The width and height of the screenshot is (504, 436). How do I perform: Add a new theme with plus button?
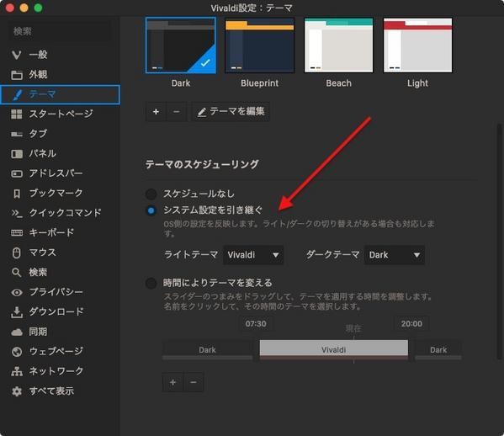156,112
